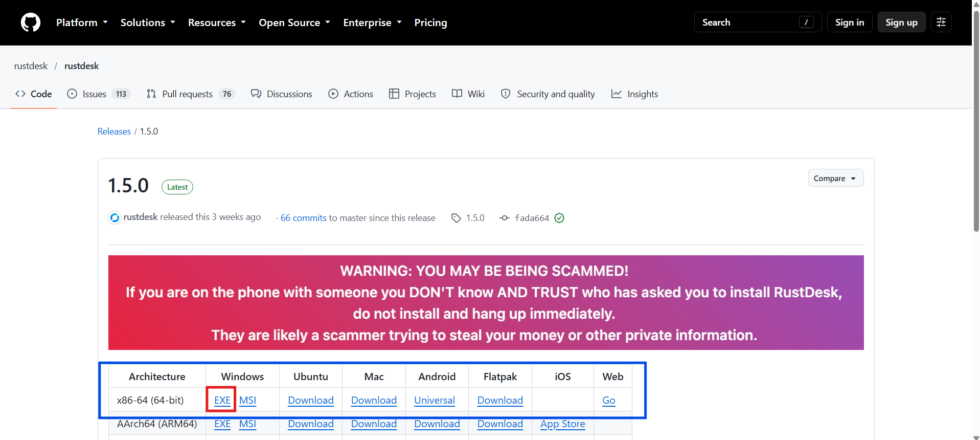Image resolution: width=980 pixels, height=440 pixels.
Task: Open the Projects tab
Action: (x=412, y=94)
